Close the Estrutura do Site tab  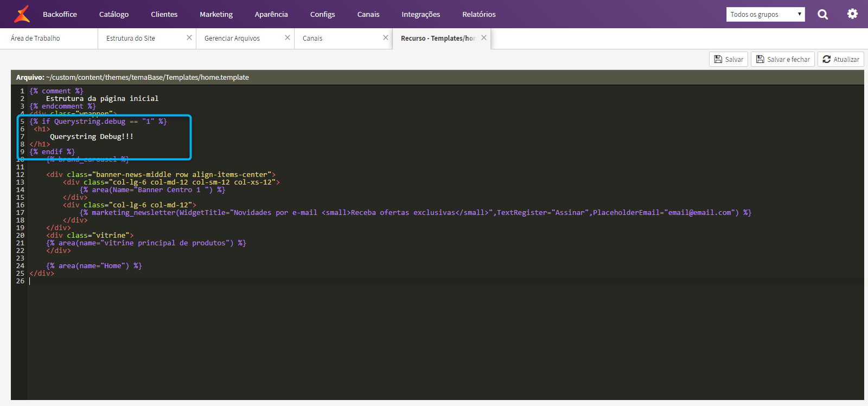189,37
